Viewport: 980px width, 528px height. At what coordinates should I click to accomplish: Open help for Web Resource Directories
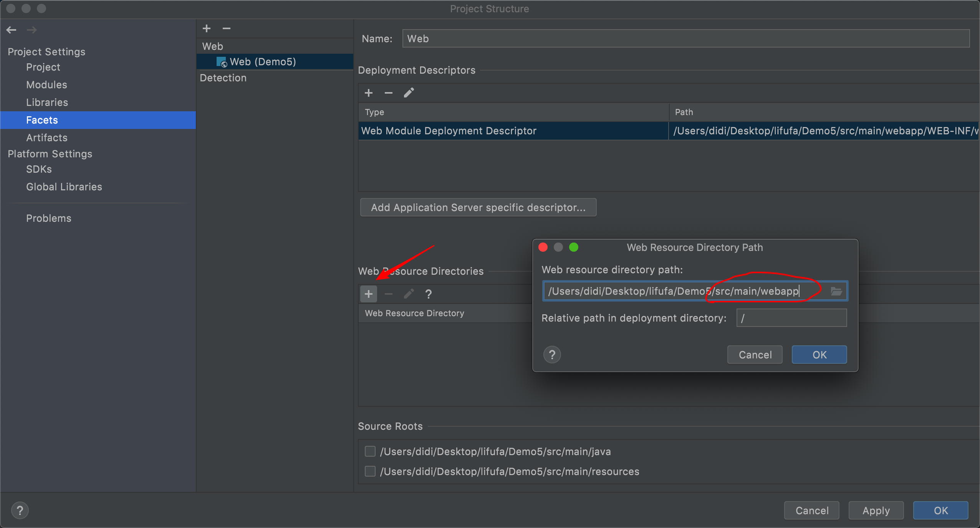(x=429, y=294)
